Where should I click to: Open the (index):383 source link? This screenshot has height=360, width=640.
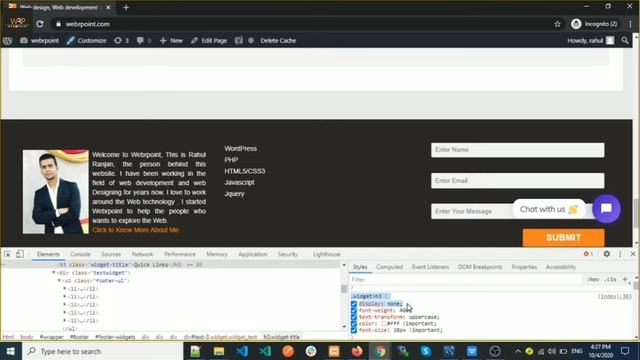[x=615, y=296]
